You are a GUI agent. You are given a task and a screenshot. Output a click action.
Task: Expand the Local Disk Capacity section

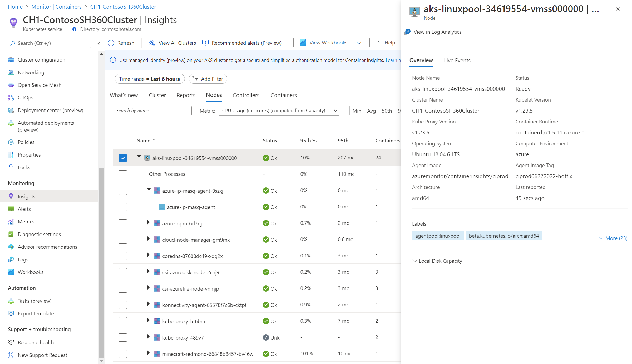[437, 261]
